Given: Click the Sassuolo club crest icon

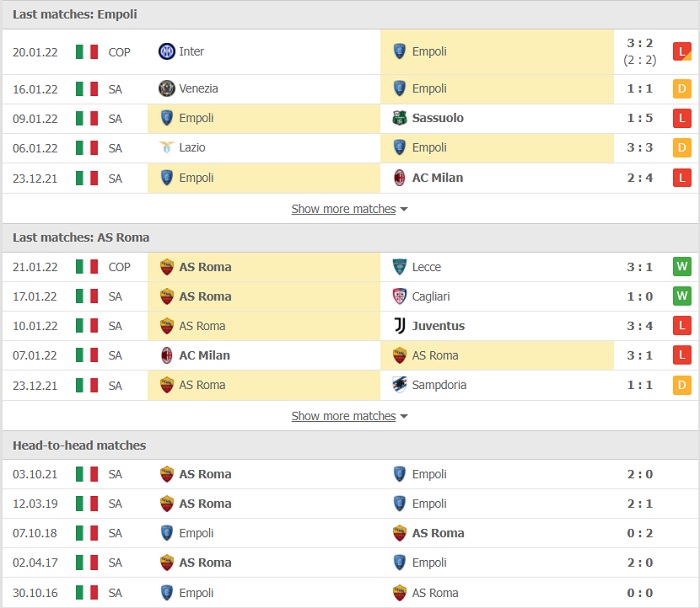Looking at the screenshot, I should coord(400,118).
